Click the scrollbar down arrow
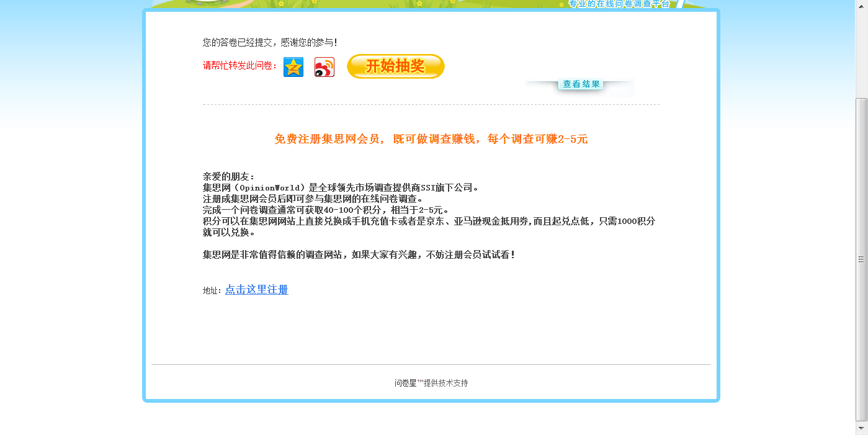The height and width of the screenshot is (435, 868). pyautogui.click(x=861, y=428)
